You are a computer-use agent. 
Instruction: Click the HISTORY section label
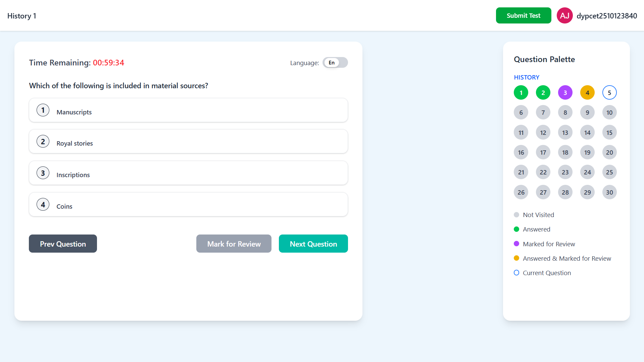[527, 77]
